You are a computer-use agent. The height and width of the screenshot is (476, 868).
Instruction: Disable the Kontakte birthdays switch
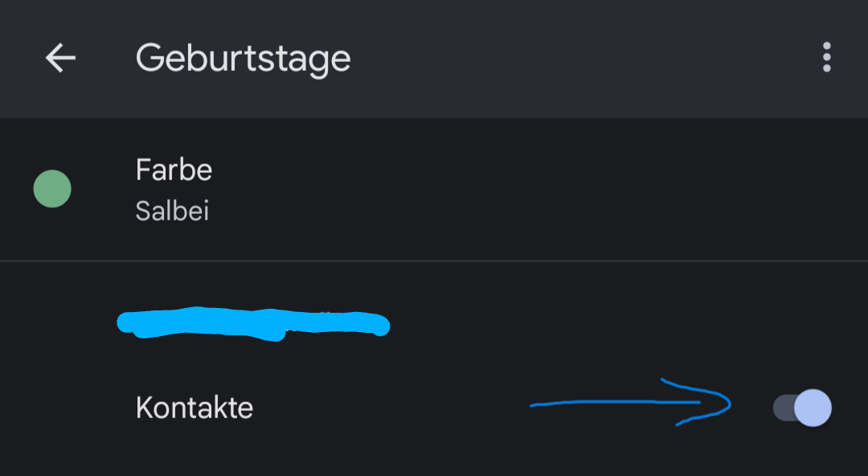coord(802,408)
